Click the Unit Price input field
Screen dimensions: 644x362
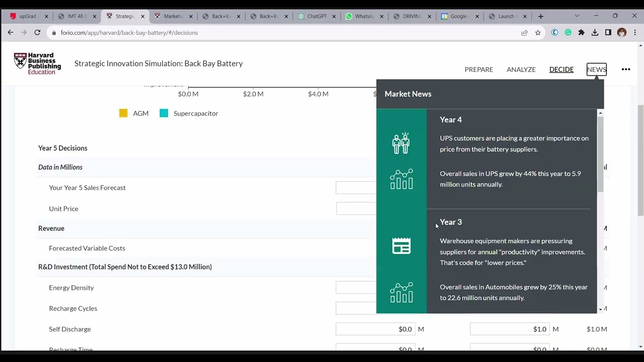tap(356, 209)
